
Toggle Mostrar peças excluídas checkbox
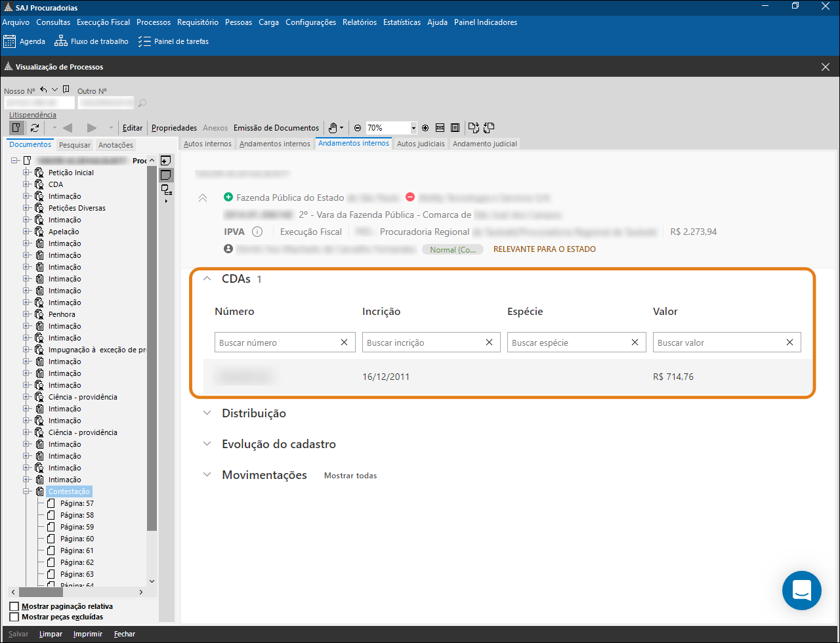click(14, 617)
